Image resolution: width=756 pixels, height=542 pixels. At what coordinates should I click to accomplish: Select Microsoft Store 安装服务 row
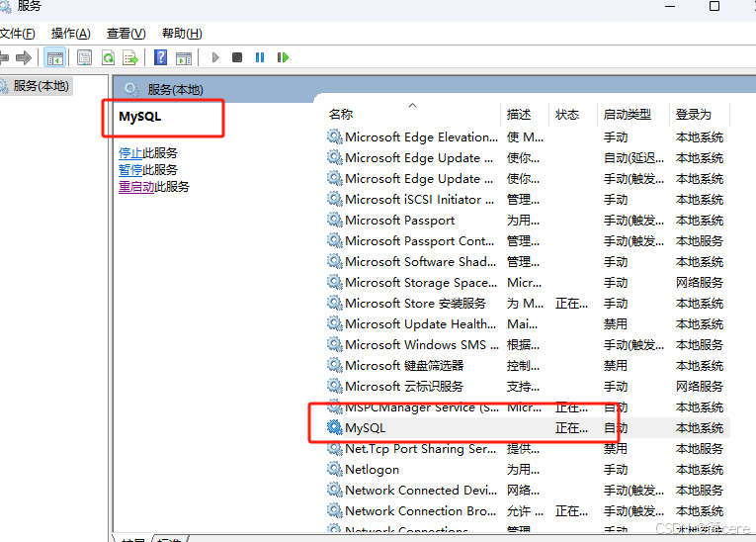528,303
